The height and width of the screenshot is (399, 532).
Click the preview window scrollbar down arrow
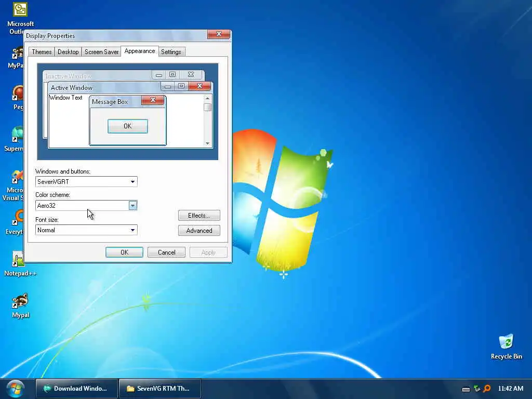click(x=207, y=143)
